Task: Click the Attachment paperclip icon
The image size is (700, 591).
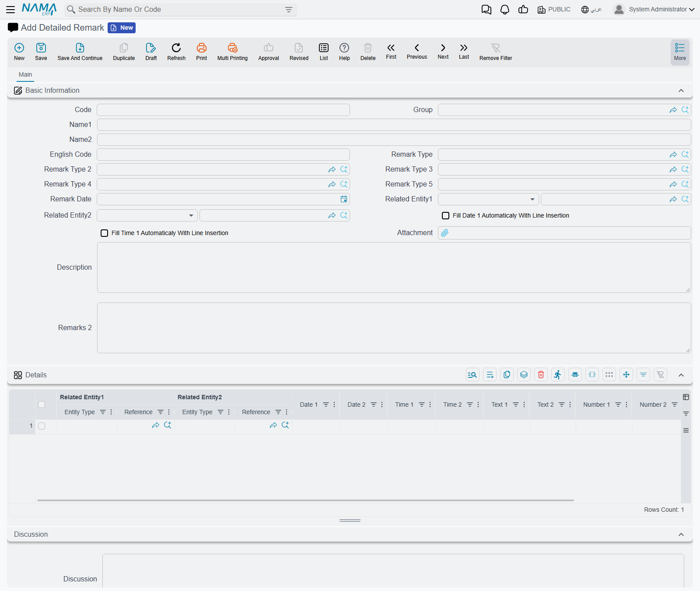Action: tap(445, 233)
